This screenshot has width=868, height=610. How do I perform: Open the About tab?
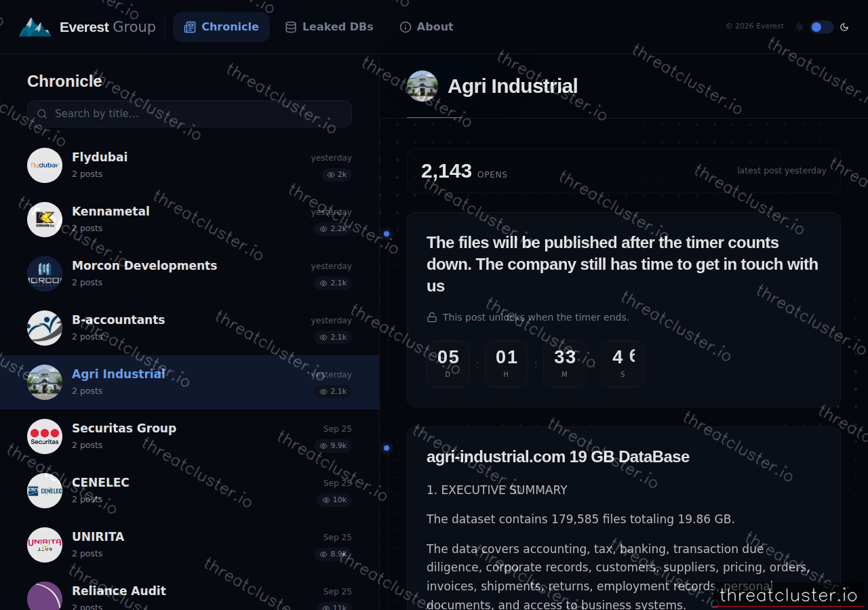coord(426,27)
